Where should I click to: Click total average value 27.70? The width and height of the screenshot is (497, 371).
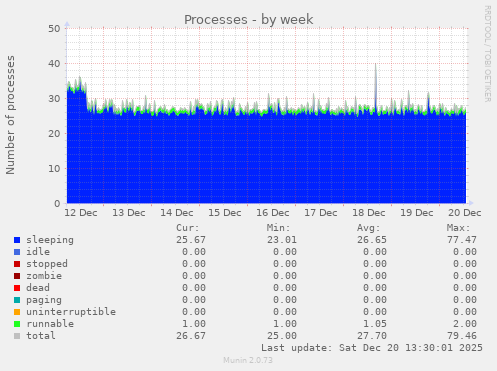point(372,336)
